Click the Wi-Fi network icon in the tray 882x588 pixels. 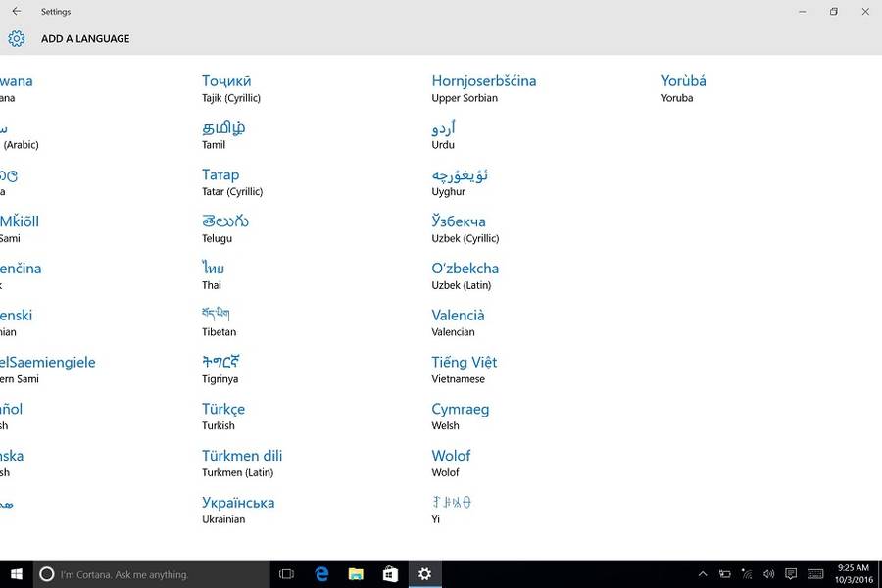[x=747, y=574]
